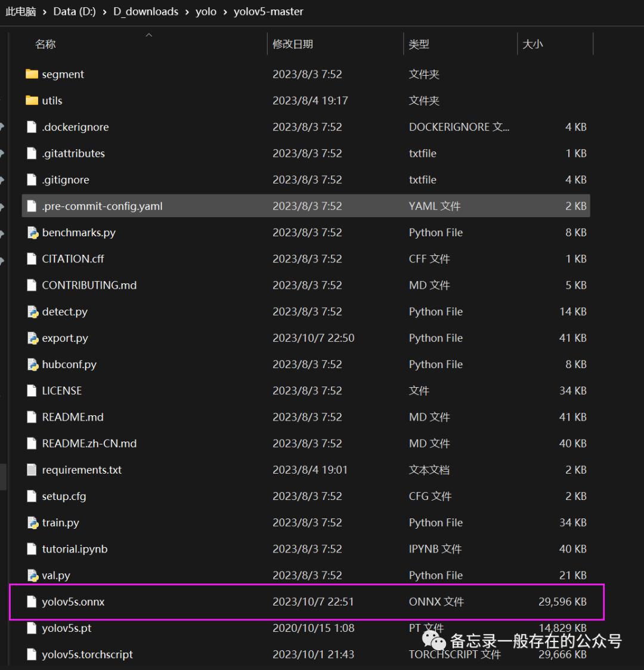Select the val.py Python icon
Image resolution: width=644 pixels, height=670 pixels.
coord(32,576)
